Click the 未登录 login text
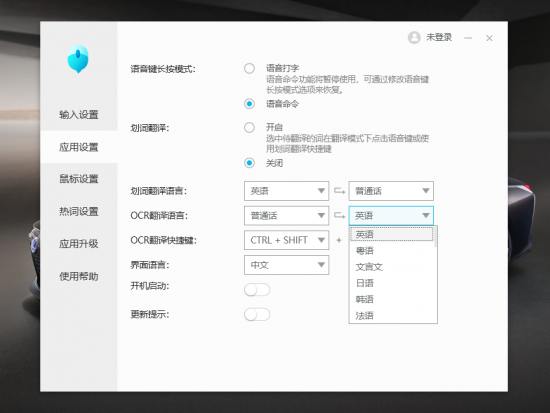 click(439, 37)
